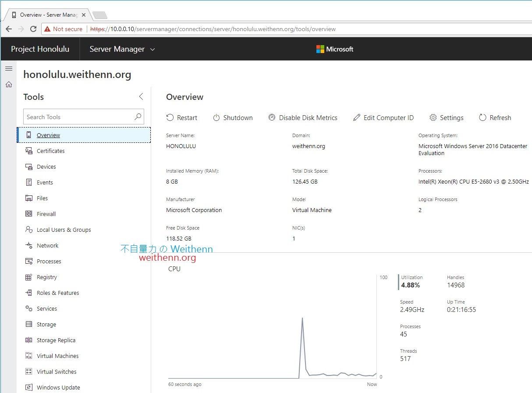
Task: Click Edit Computer ID
Action: [x=383, y=117]
